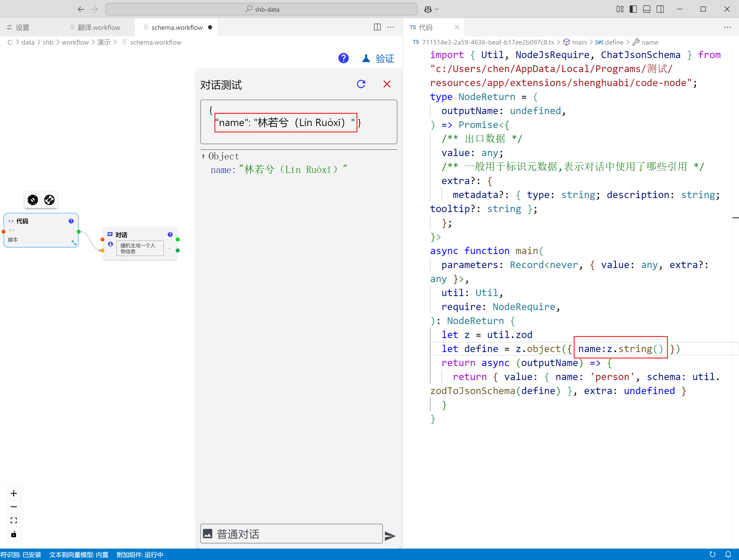Click the blue help question mark beside 验证
Screen dimensions: 739x560
343,59
